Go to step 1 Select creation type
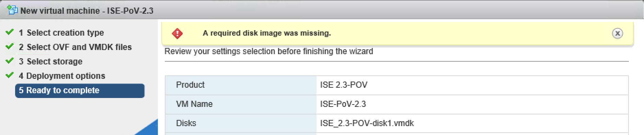The width and height of the screenshot is (644, 135). click(61, 33)
